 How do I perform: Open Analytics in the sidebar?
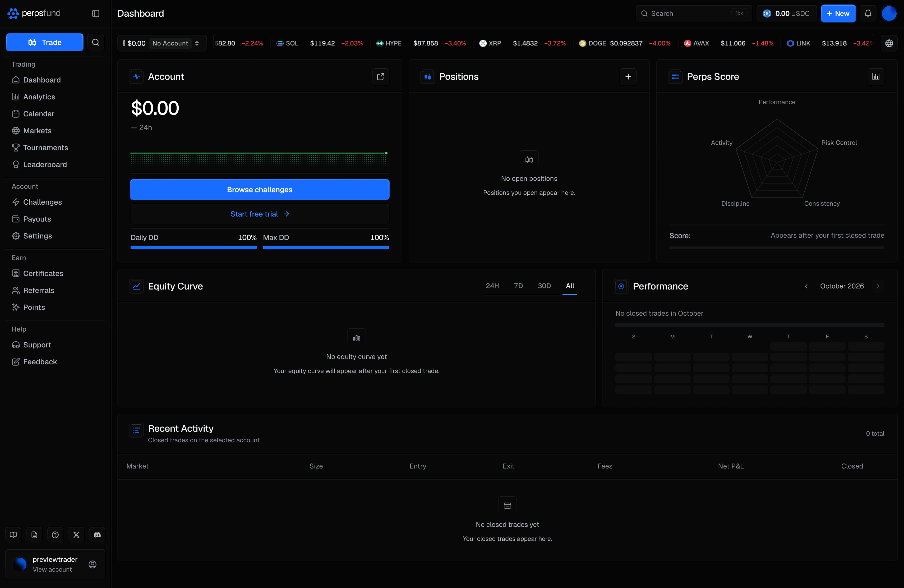pyautogui.click(x=55, y=97)
